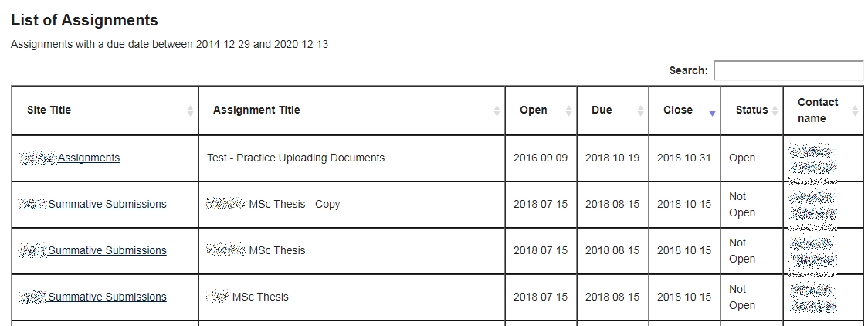Sort by the Status column arrows
The width and height of the screenshot is (868, 326).
[x=775, y=110]
